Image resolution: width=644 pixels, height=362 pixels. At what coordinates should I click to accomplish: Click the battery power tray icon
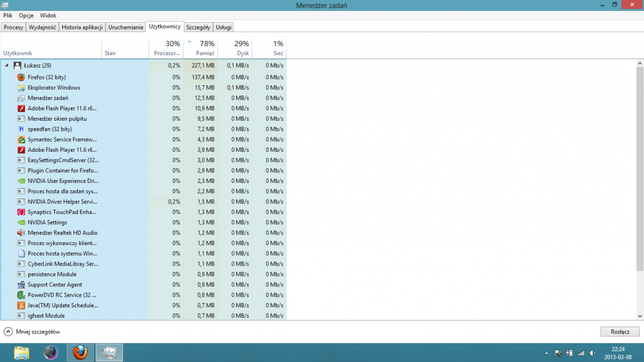569,353
